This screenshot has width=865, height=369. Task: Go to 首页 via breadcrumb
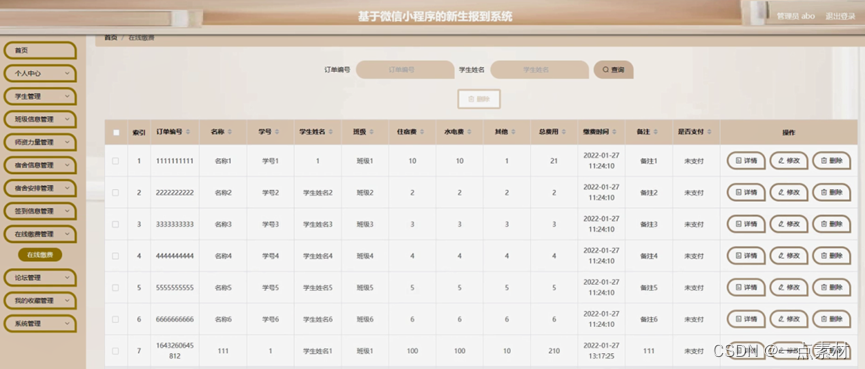pos(111,38)
